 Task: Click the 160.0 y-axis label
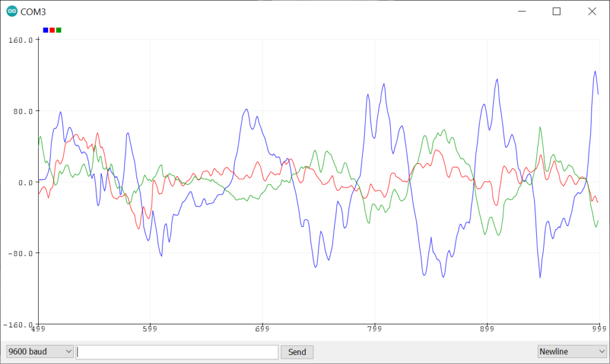pos(21,40)
